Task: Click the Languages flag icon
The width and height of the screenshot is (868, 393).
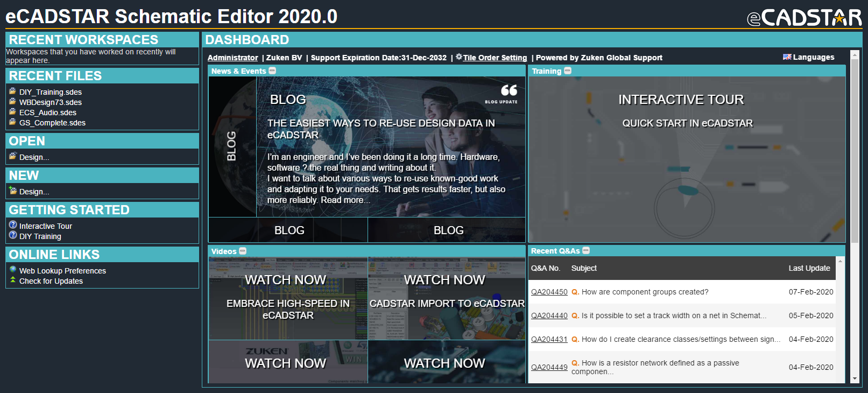Action: pyautogui.click(x=787, y=57)
